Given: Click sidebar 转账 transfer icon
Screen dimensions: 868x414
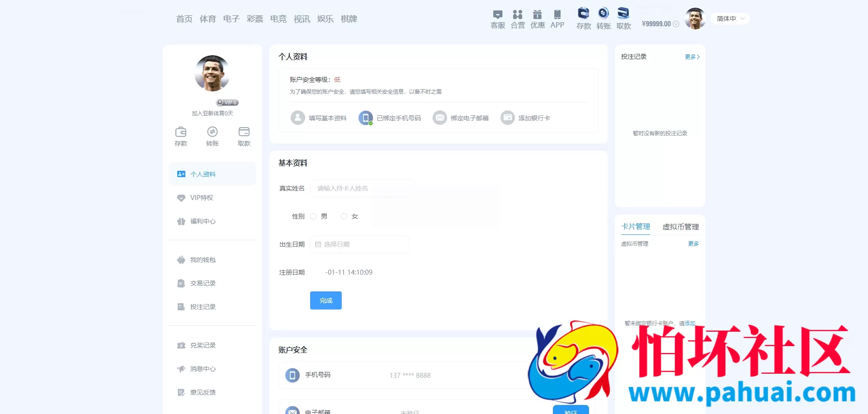Looking at the screenshot, I should tap(212, 132).
